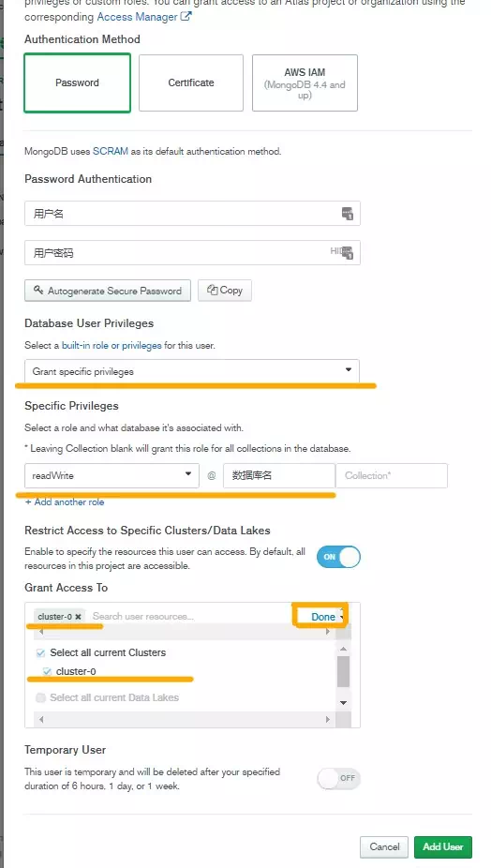Open the Grant specific privileges dropdown
491x868 pixels.
click(191, 371)
